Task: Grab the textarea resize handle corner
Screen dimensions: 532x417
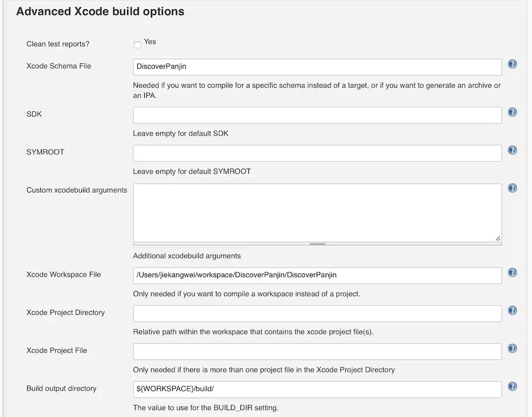Action: 498,238
